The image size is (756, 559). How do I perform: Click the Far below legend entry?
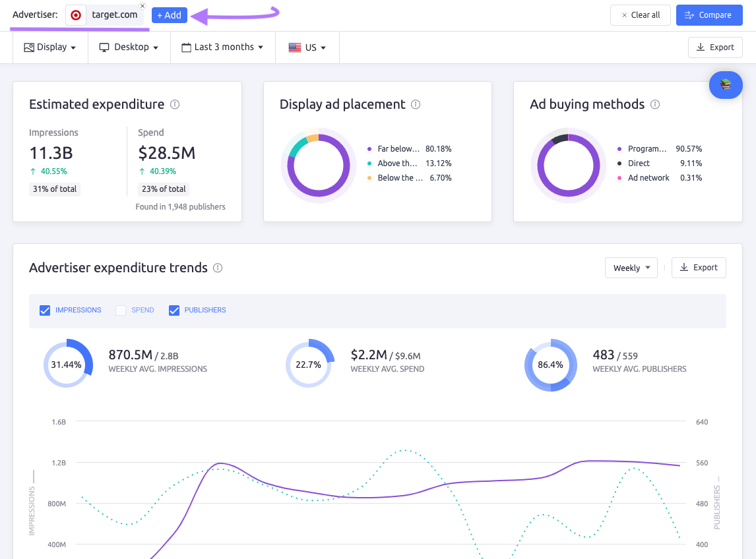[410, 149]
